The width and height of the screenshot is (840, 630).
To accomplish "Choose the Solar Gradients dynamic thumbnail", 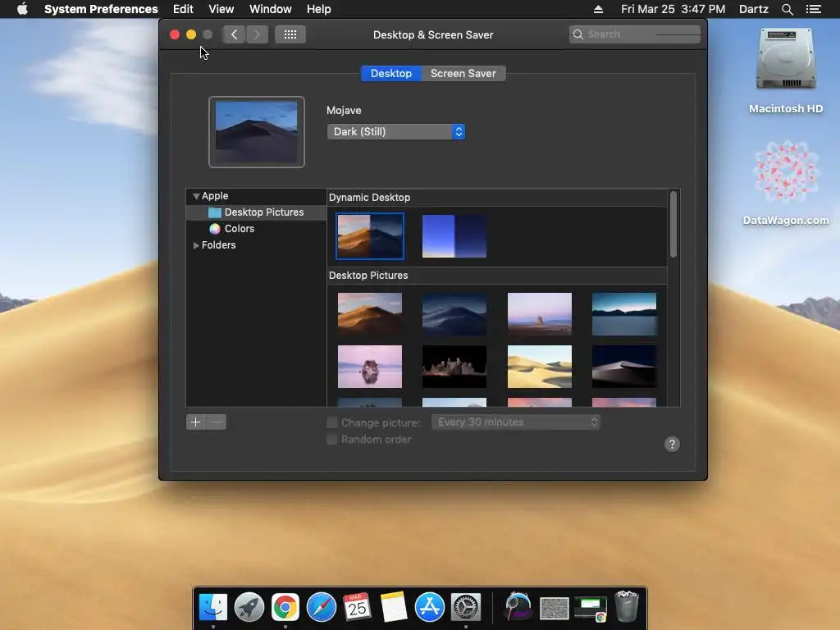I will coord(454,236).
